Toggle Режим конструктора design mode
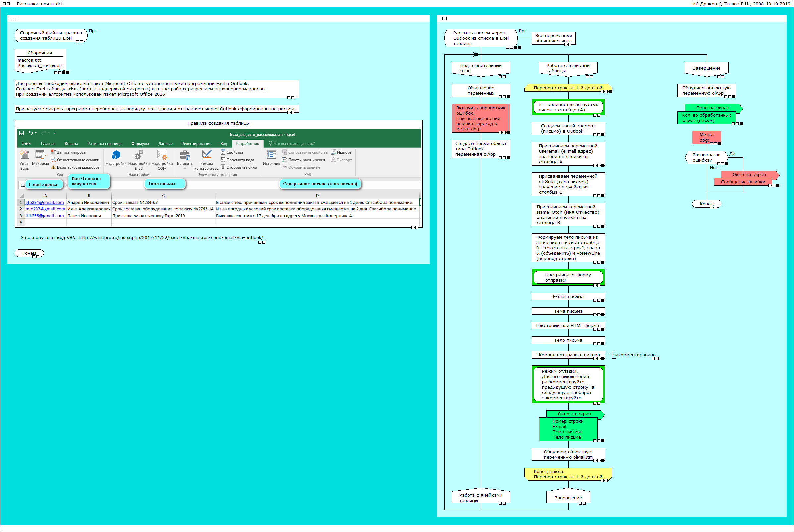The image size is (794, 532). (206, 155)
